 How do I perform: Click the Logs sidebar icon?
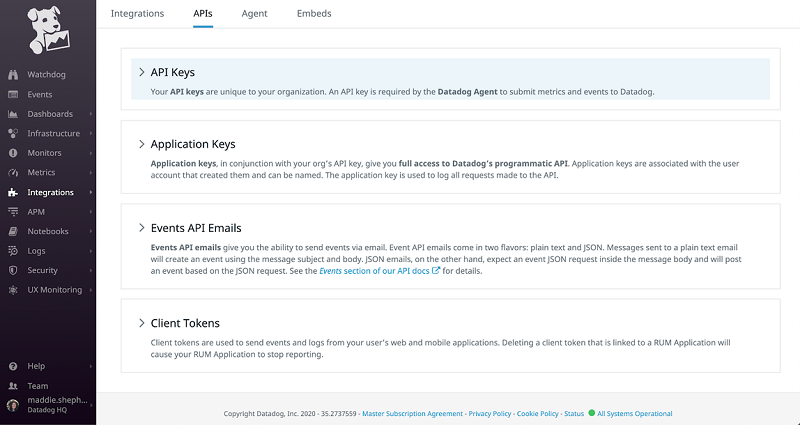coord(13,251)
